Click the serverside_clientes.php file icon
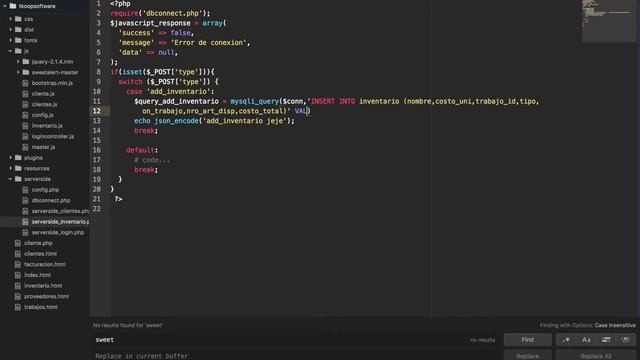The image size is (640, 360). [25, 211]
